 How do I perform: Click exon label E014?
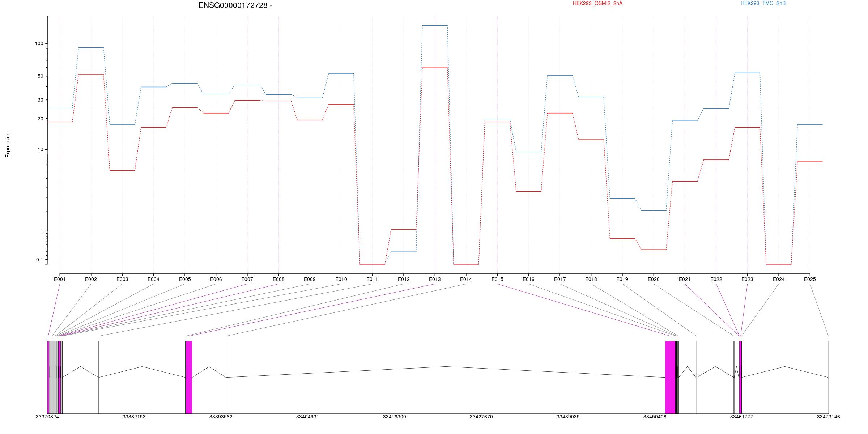(466, 279)
